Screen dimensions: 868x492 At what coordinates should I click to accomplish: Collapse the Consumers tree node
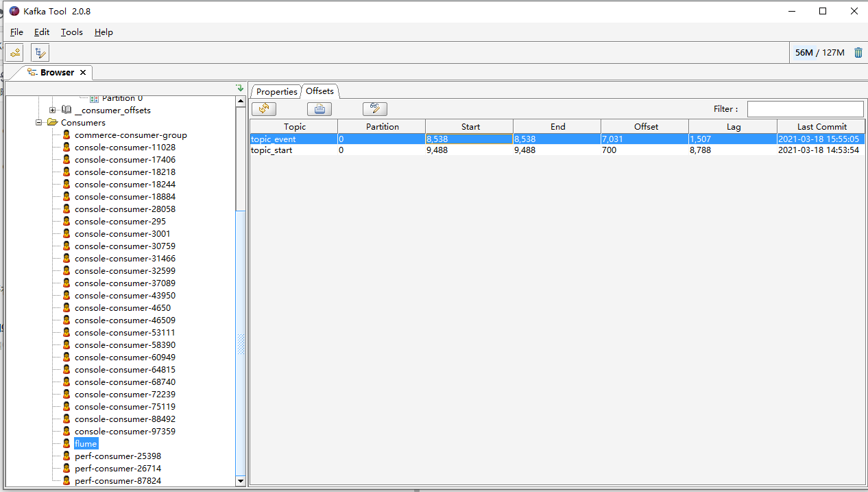pos(39,123)
